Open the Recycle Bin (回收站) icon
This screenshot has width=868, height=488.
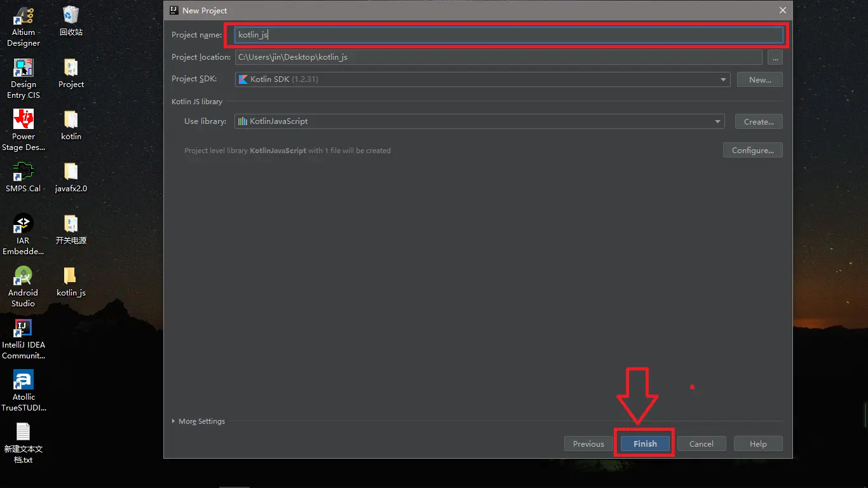click(x=71, y=21)
